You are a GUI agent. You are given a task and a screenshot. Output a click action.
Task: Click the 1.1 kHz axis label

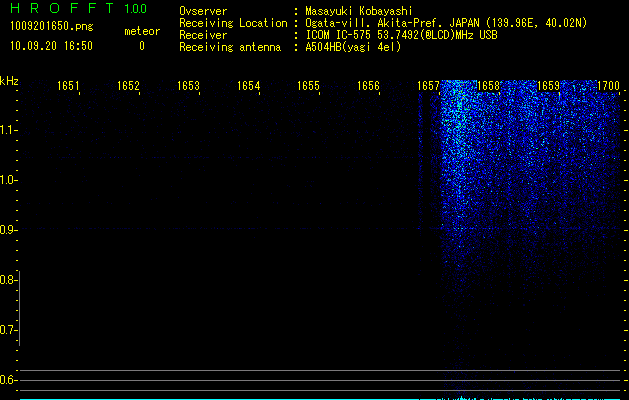click(8, 130)
